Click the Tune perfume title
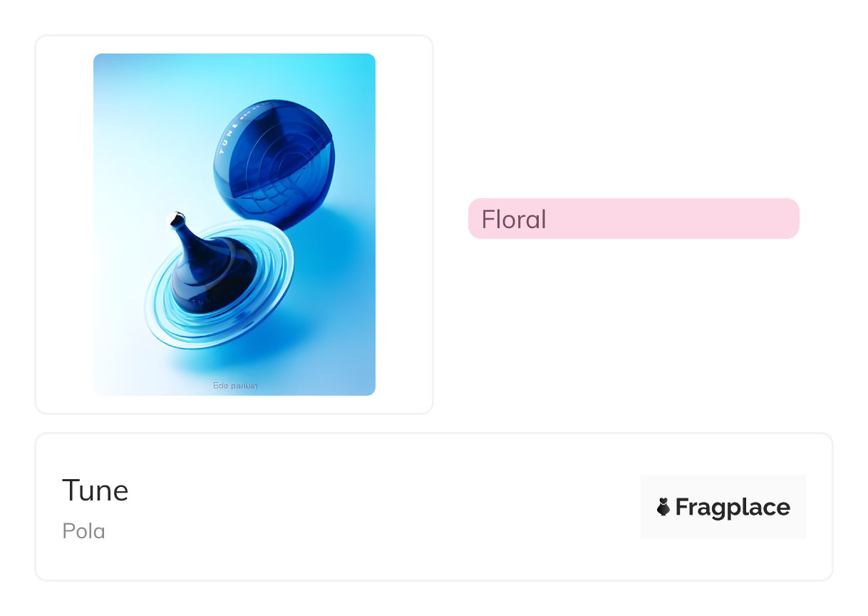 click(95, 491)
